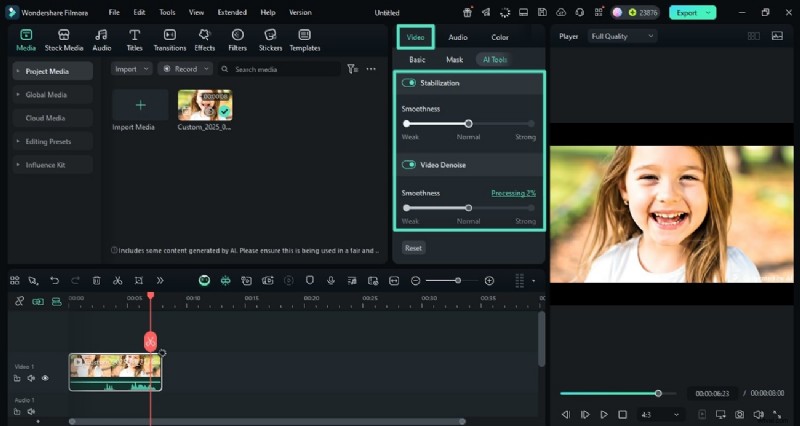The height and width of the screenshot is (426, 800).
Task: Click the Reset button
Action: [413, 248]
